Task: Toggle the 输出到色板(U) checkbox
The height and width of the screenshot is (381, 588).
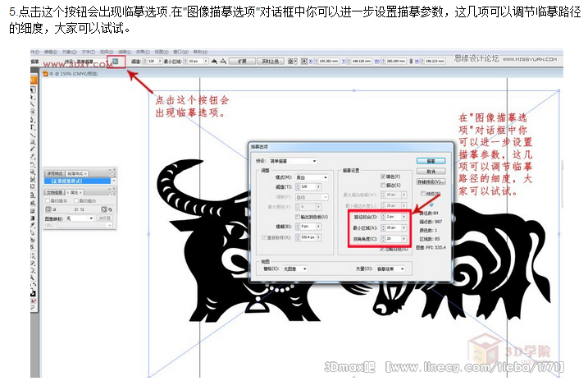Action: (298, 217)
